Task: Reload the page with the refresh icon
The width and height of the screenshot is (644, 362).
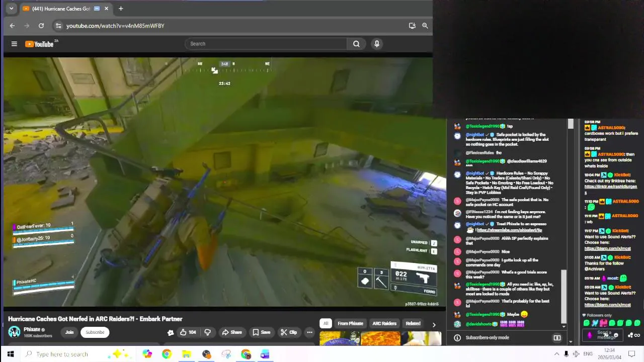Action: coord(41,26)
